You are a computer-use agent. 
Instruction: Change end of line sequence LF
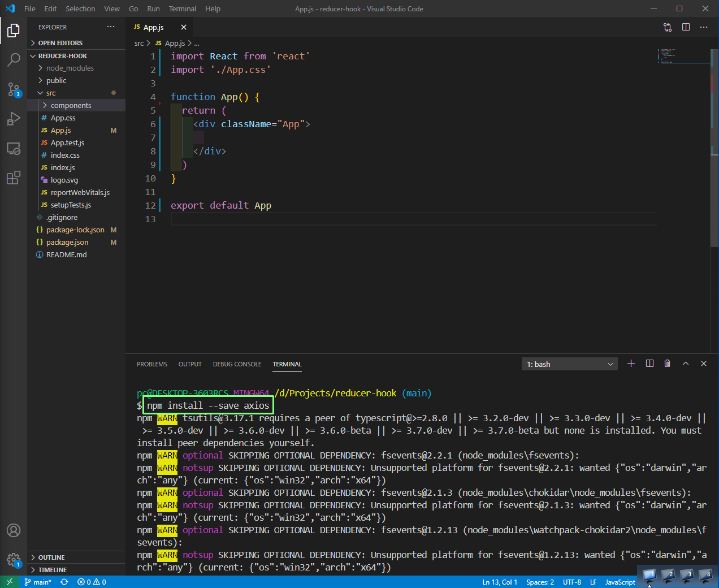coord(594,582)
